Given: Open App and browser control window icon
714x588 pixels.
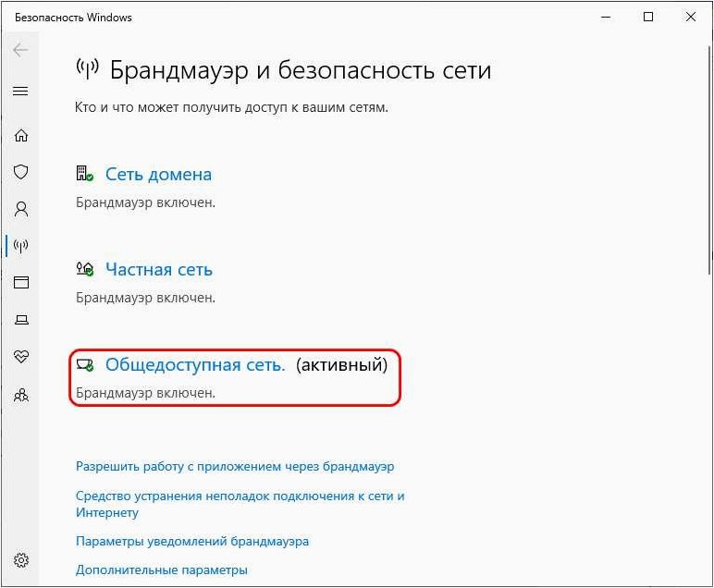Looking at the screenshot, I should (21, 283).
